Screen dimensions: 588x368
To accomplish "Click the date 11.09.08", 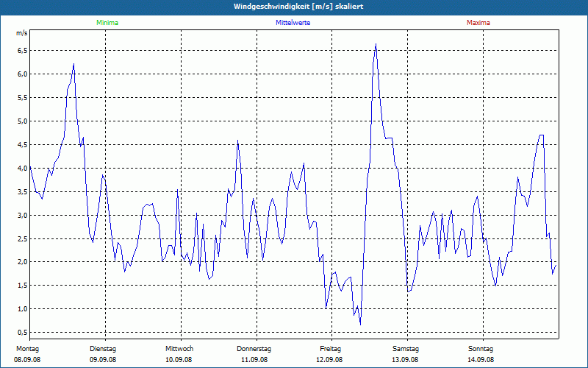I will (x=254, y=360).
